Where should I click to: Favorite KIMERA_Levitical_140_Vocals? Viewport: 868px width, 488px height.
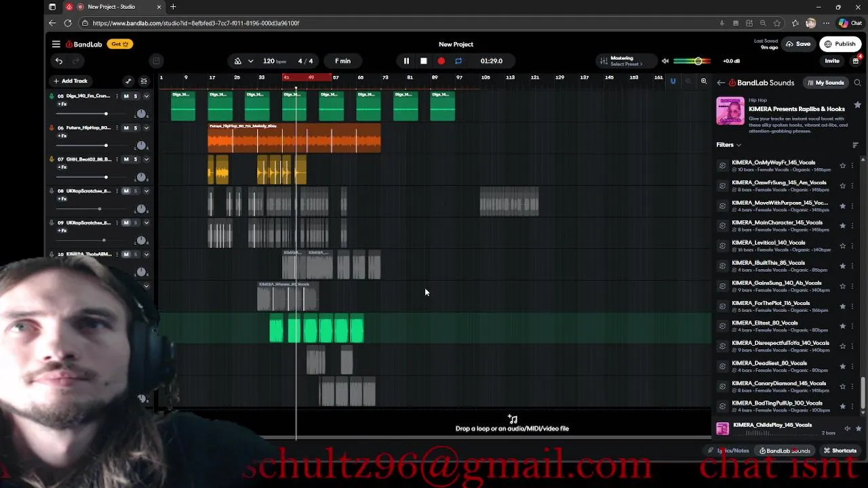click(843, 246)
